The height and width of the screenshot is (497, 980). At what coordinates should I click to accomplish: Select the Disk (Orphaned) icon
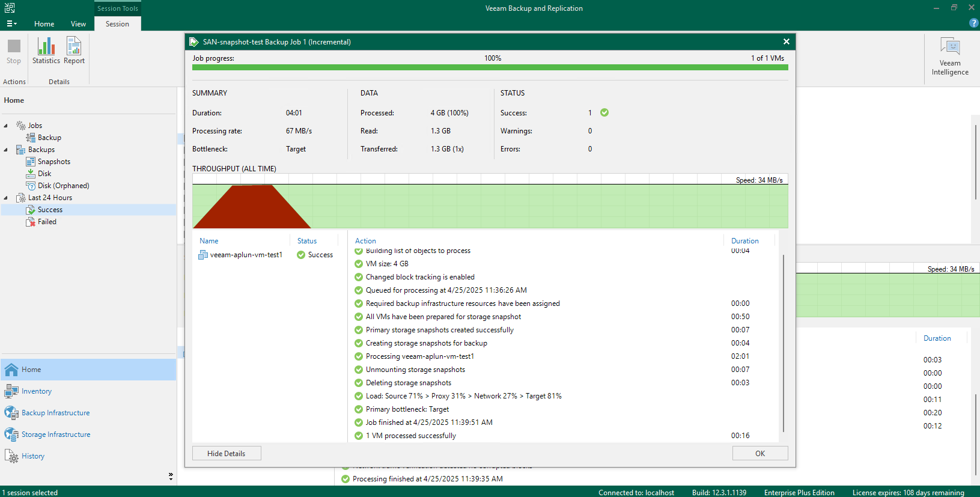point(31,186)
